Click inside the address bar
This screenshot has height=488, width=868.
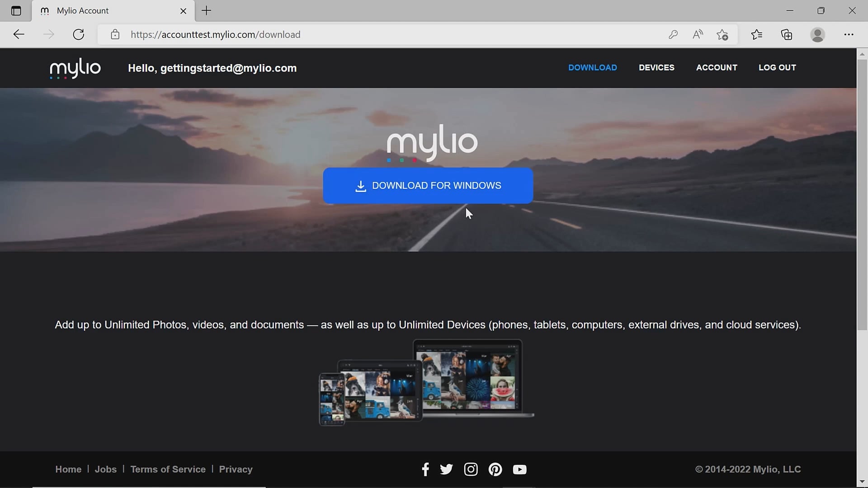[x=316, y=34]
